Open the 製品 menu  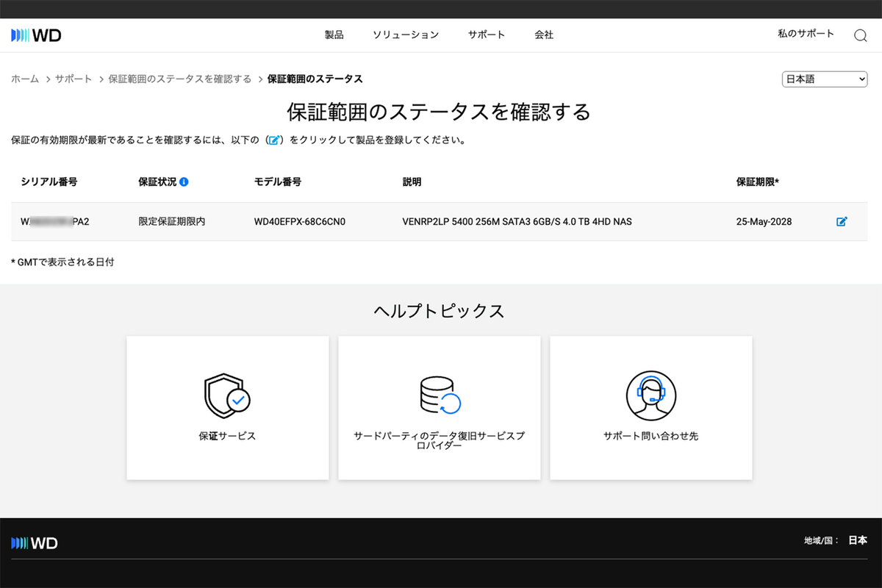tap(334, 35)
